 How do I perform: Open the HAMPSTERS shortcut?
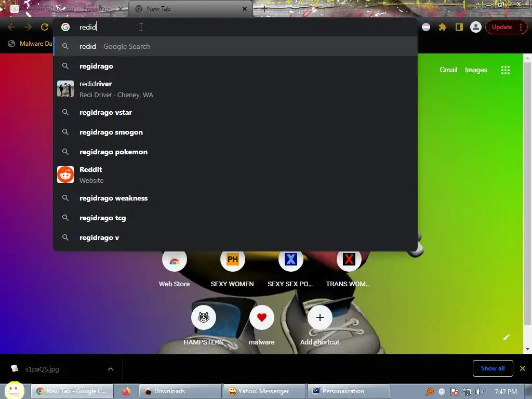point(204,326)
